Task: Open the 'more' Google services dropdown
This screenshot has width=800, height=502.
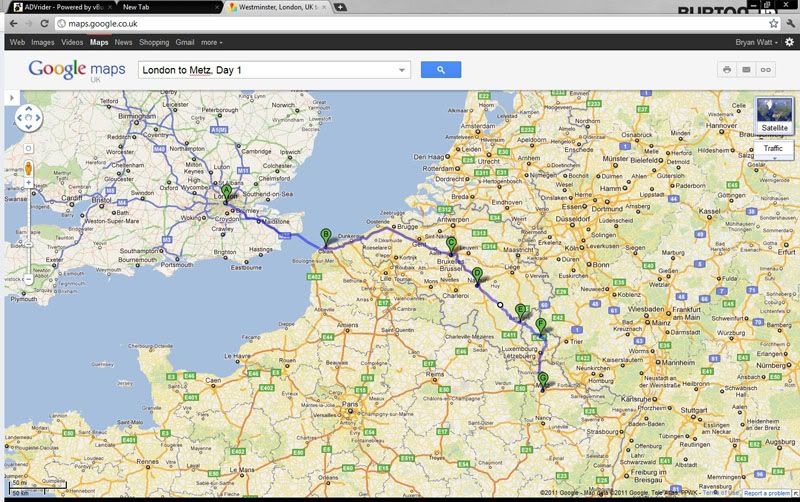Action: [x=211, y=42]
